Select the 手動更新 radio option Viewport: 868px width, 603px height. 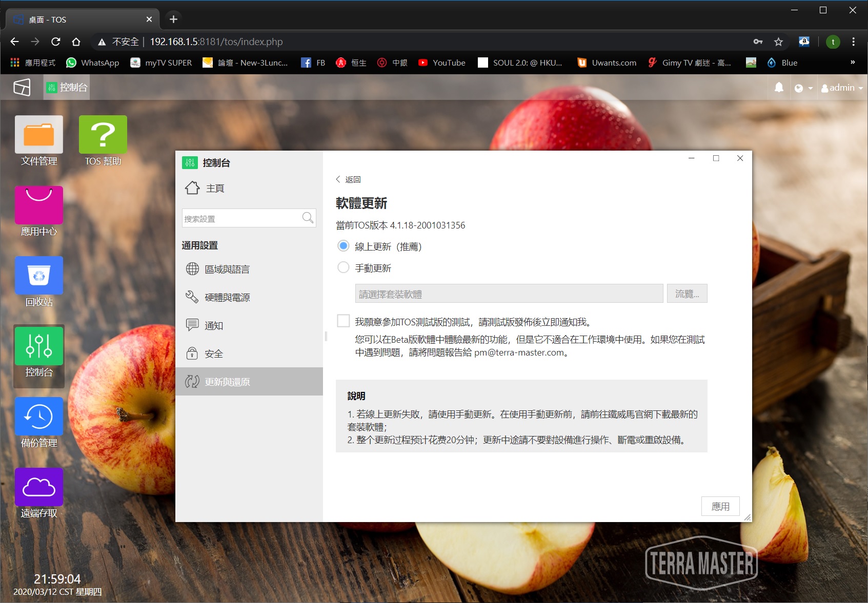click(x=344, y=267)
